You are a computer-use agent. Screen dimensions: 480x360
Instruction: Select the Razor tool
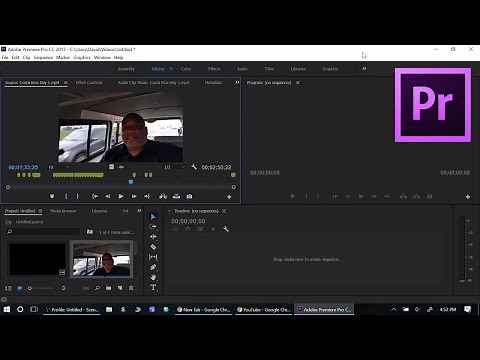pyautogui.click(x=153, y=247)
